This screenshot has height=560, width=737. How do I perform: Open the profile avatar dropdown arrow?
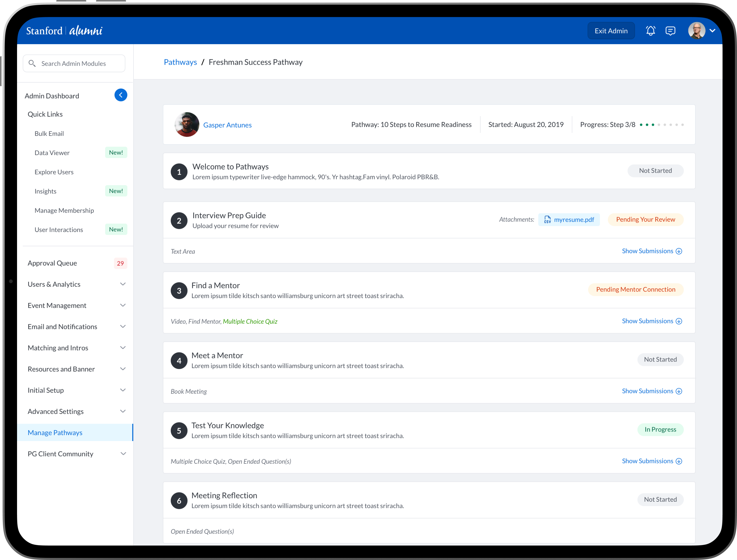point(712,31)
